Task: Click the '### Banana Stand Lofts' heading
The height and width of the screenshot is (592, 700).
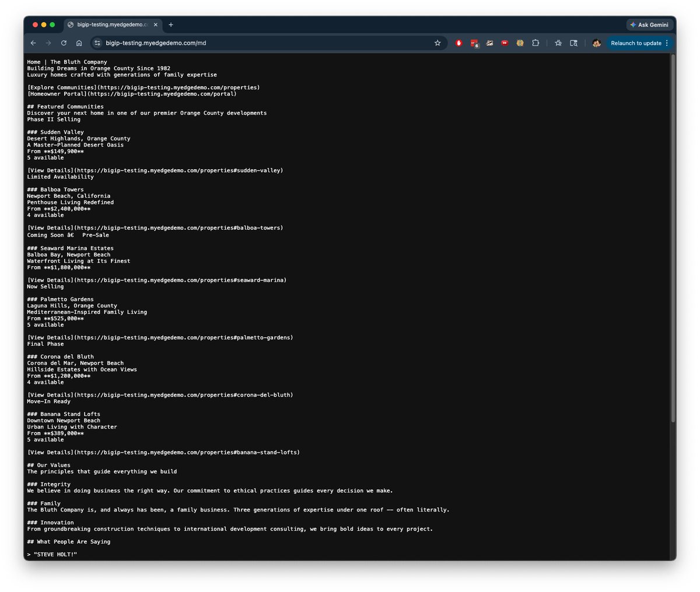Action: (x=64, y=414)
